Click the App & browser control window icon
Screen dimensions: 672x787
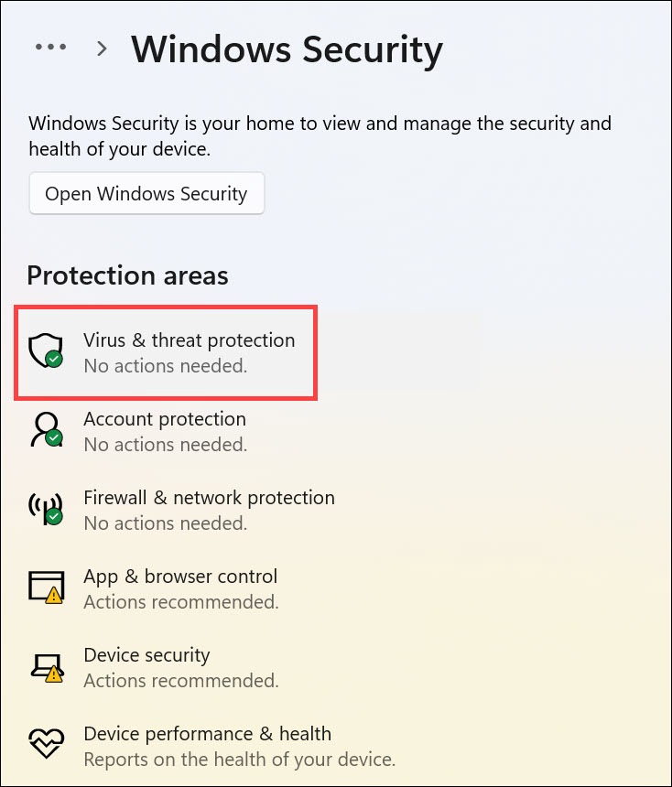[45, 588]
